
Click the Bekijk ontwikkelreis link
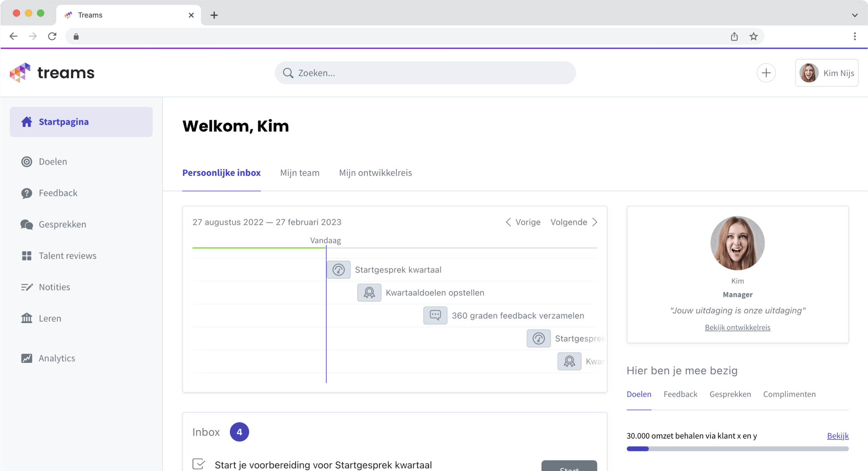pos(737,327)
